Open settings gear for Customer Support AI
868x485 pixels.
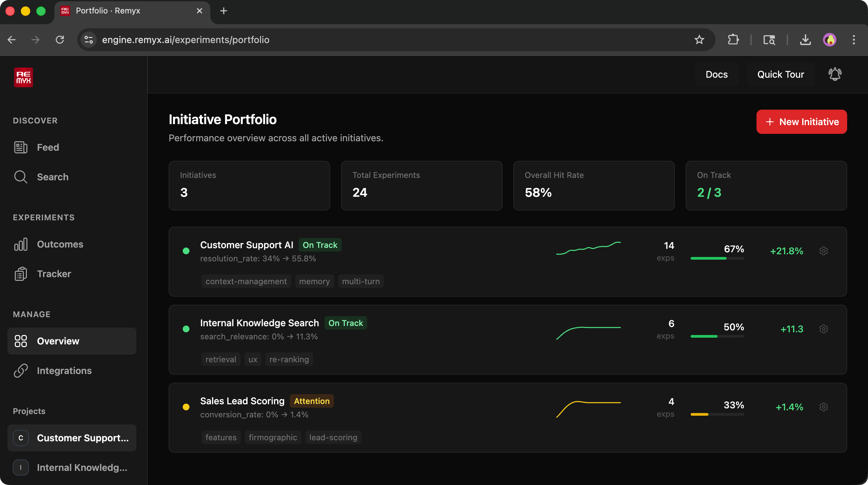pos(823,251)
